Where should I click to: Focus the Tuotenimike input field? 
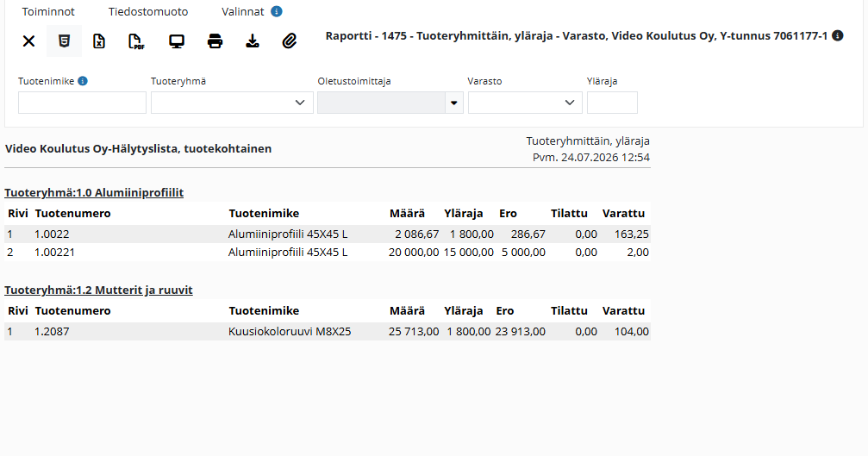[x=82, y=103]
